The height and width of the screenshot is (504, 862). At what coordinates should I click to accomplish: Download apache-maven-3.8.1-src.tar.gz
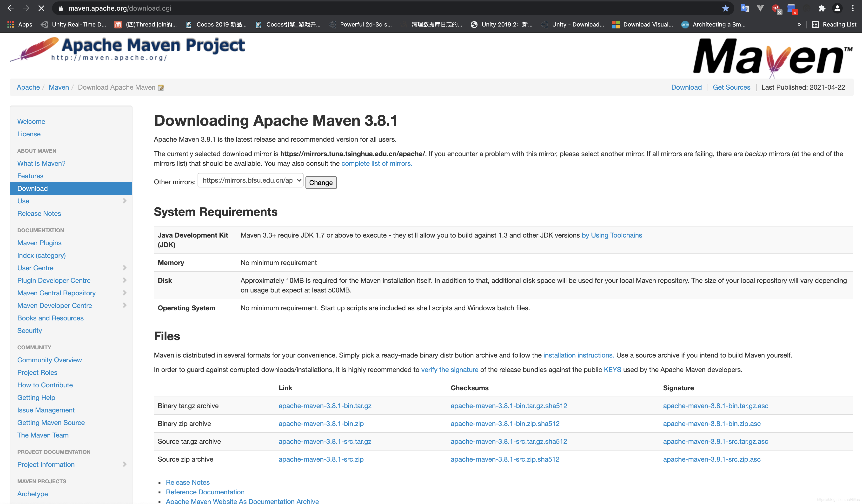[x=325, y=441]
